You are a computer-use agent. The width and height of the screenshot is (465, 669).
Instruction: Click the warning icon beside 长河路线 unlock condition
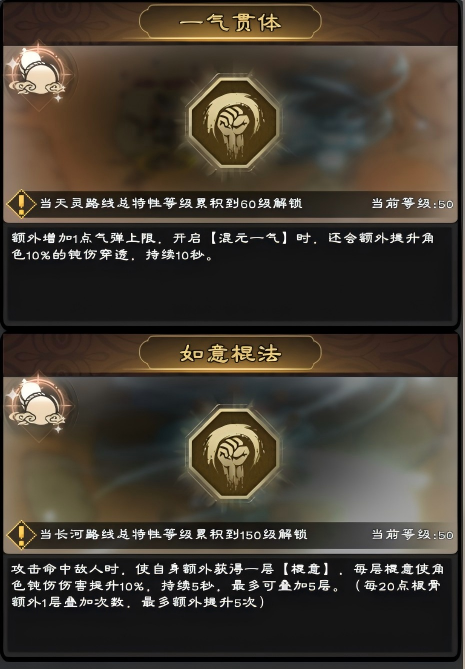(x=21, y=535)
